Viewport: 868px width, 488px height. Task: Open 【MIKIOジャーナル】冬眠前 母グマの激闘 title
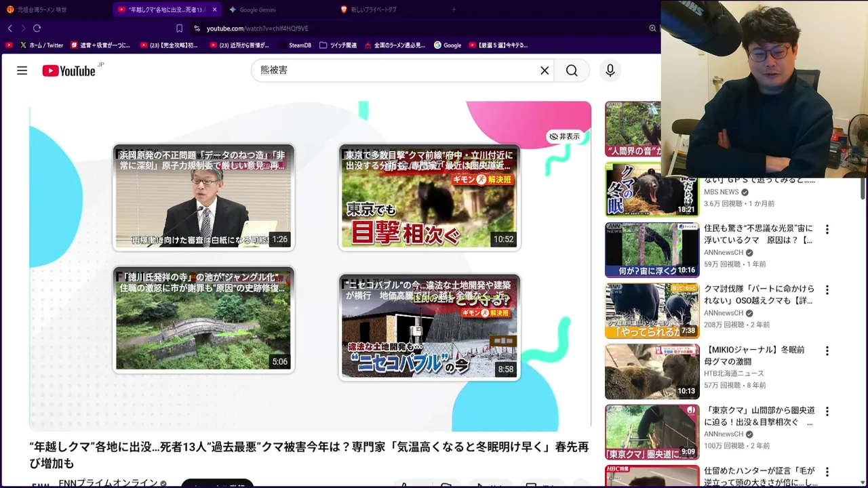(x=754, y=355)
